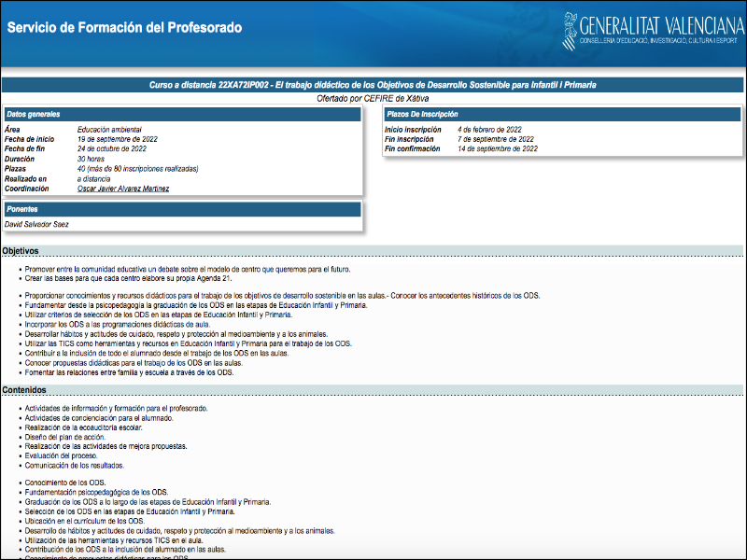Click the Fin confirmación date value

coord(498,148)
